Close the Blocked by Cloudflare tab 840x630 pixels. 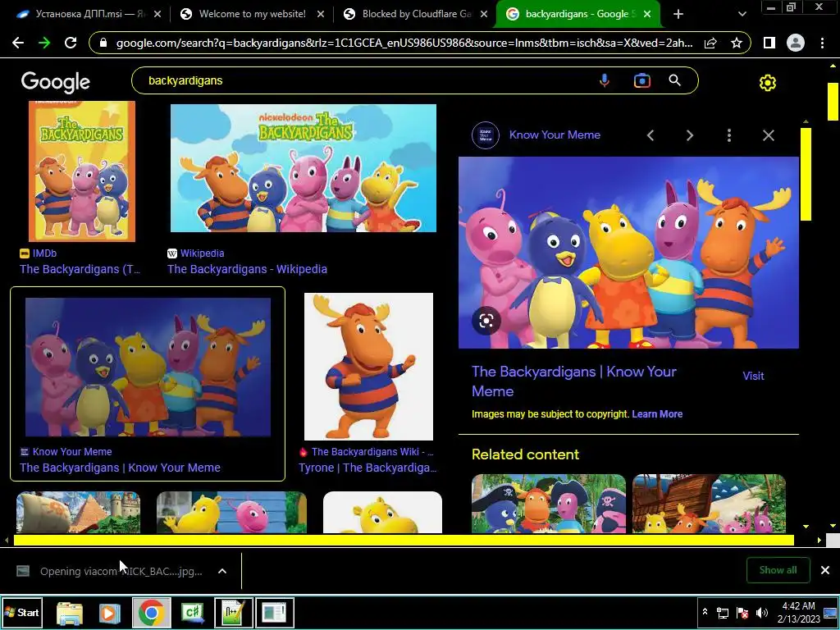pyautogui.click(x=484, y=14)
